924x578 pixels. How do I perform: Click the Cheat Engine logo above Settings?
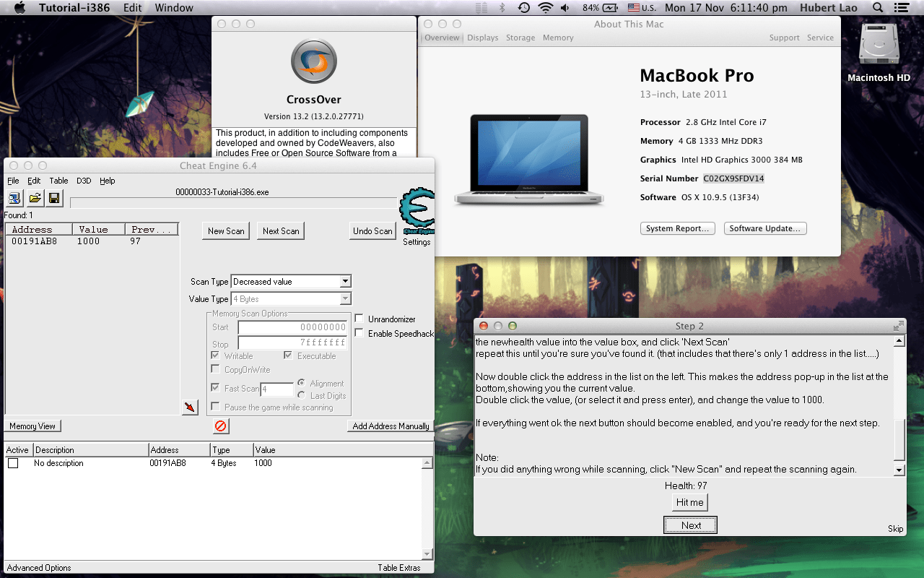(417, 211)
